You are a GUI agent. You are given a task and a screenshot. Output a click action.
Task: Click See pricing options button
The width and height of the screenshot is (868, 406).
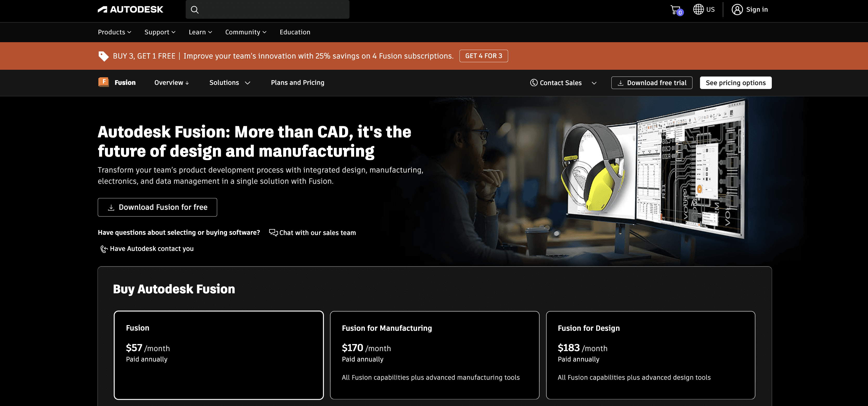(x=736, y=83)
